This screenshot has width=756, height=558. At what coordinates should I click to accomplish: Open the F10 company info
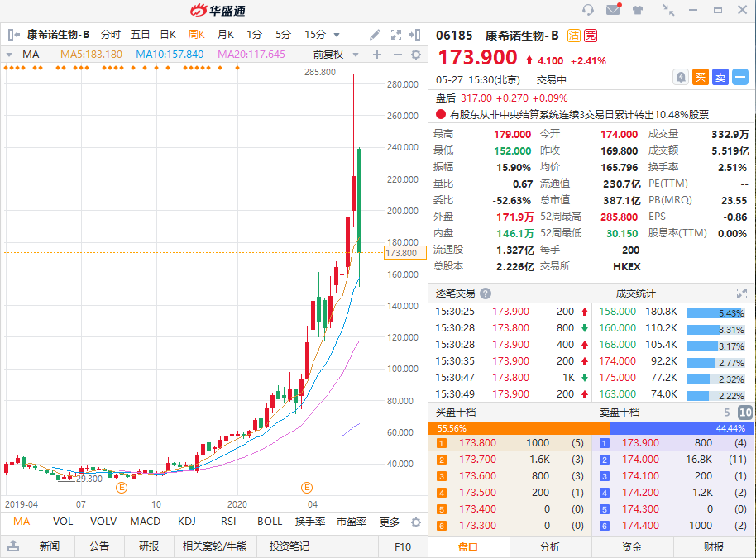pyautogui.click(x=403, y=546)
